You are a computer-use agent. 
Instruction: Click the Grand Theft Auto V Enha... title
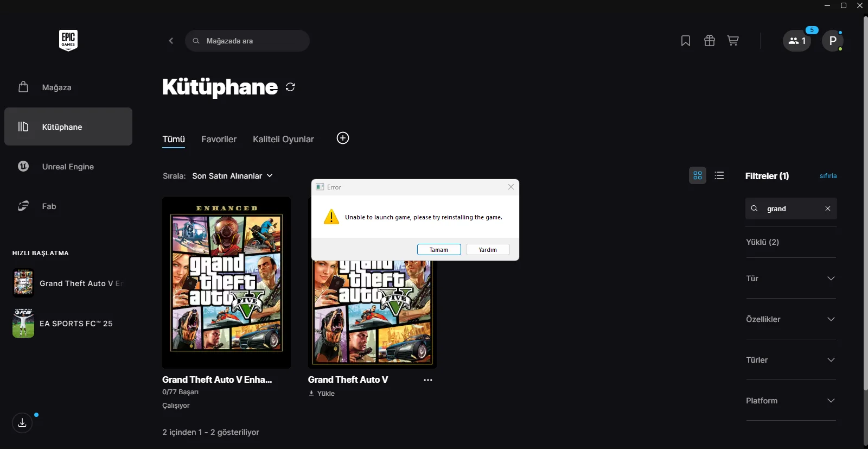(217, 380)
